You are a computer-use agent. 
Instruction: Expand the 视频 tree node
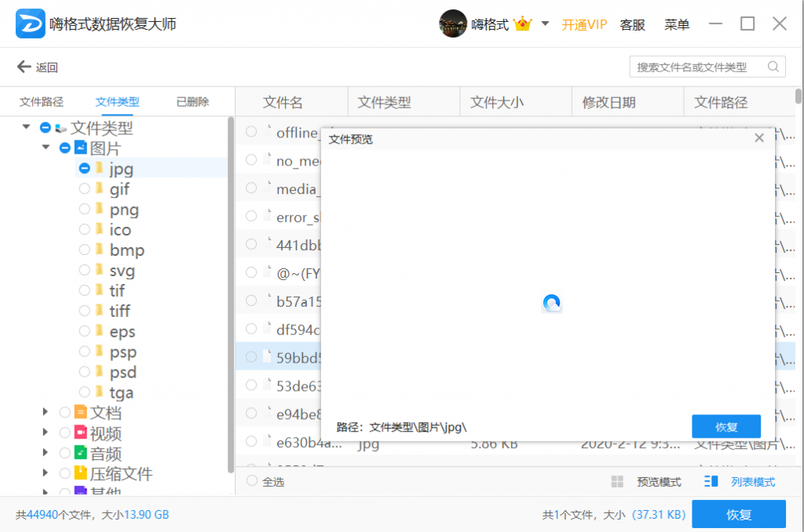(x=45, y=432)
